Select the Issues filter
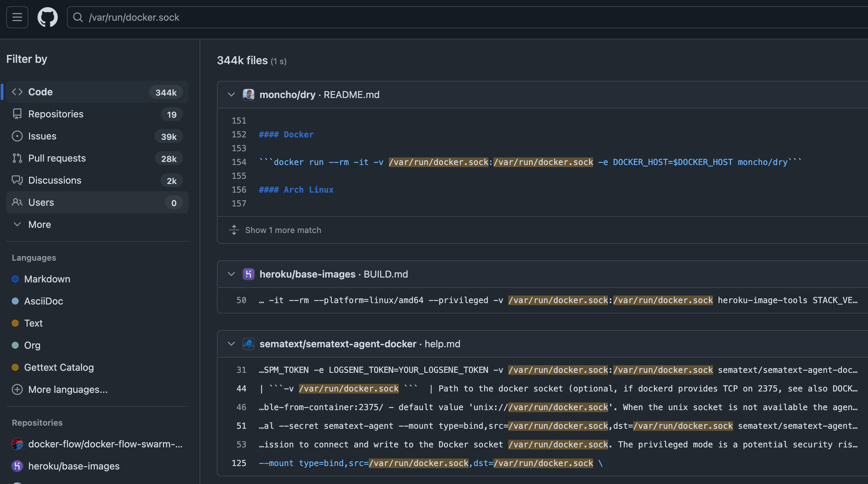The height and width of the screenshot is (484, 868). (x=97, y=136)
